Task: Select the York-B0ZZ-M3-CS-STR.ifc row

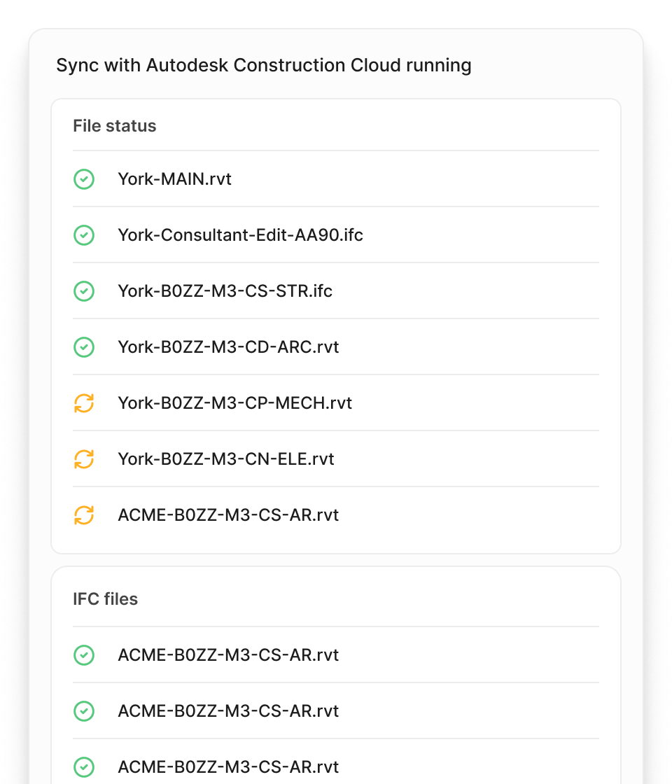Action: click(x=224, y=291)
